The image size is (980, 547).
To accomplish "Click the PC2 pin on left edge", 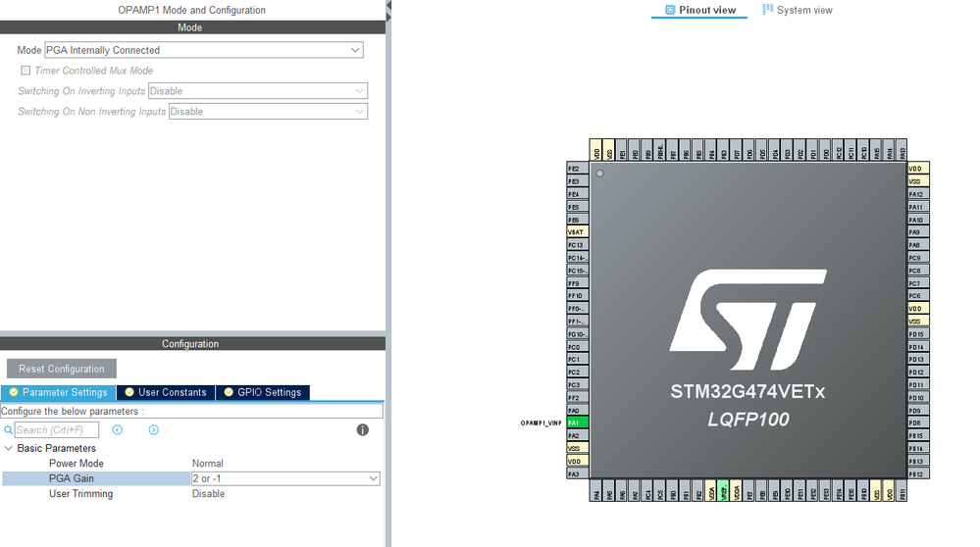I will point(577,373).
